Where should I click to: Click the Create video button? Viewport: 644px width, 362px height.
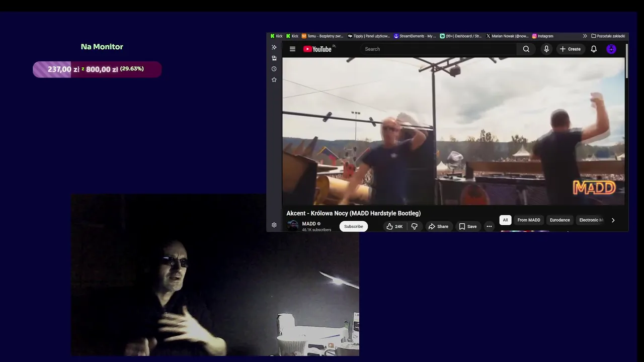click(570, 49)
